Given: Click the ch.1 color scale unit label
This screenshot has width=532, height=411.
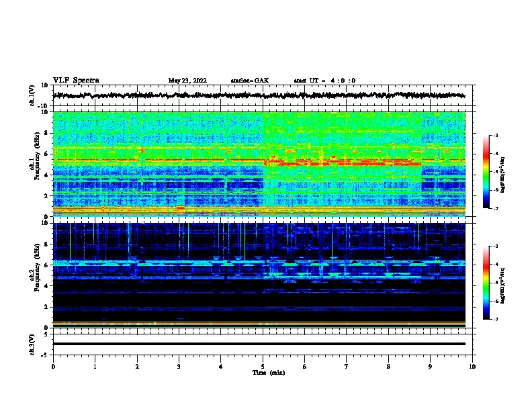Looking at the screenshot, I should coord(503,175).
